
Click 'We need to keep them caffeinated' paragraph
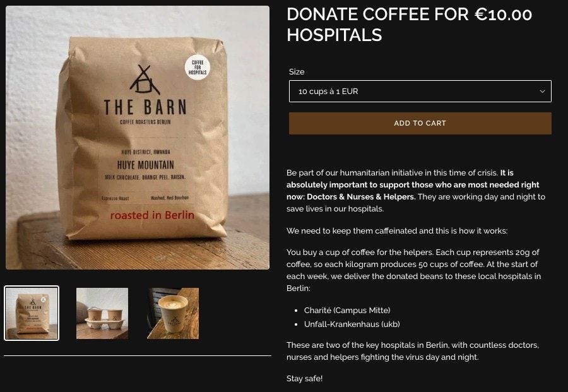coord(397,231)
